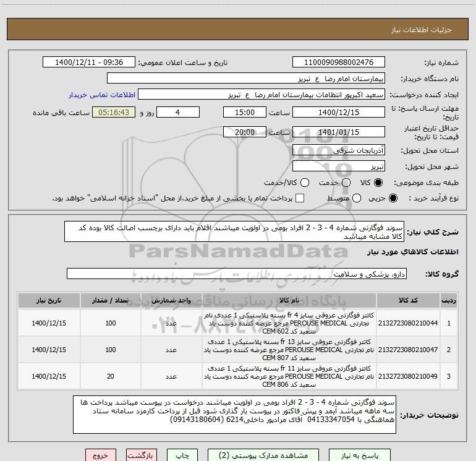This screenshot has width=476, height=461.
Task: Click the province field آذربایجان شرقی
Action: (339, 150)
